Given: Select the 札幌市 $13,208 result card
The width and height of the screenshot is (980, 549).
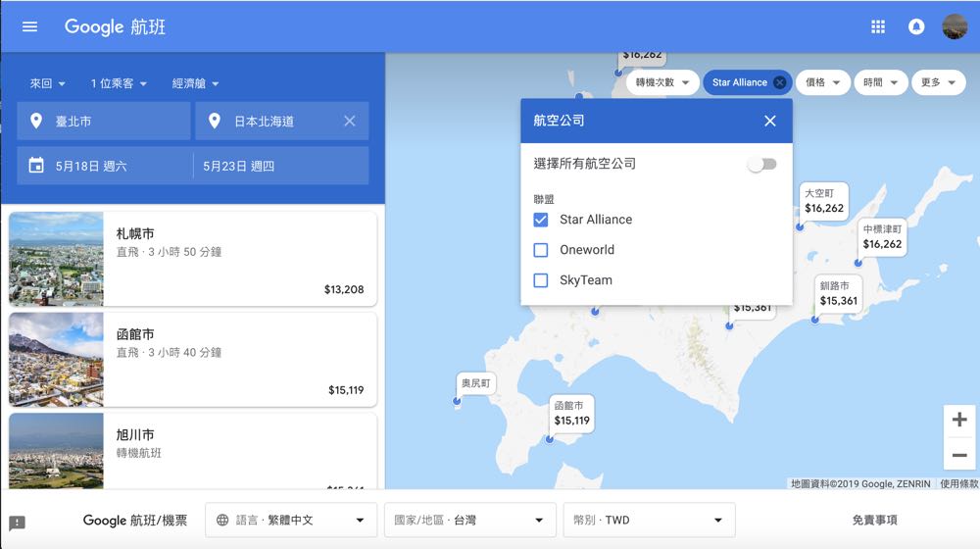Looking at the screenshot, I should point(192,259).
